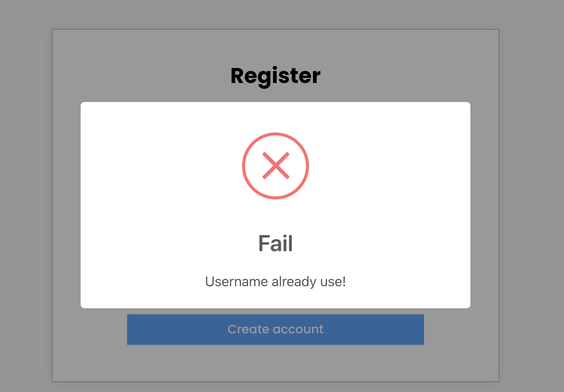Click the failure indicator graphic
Screen dimensions: 564x392
(276, 166)
